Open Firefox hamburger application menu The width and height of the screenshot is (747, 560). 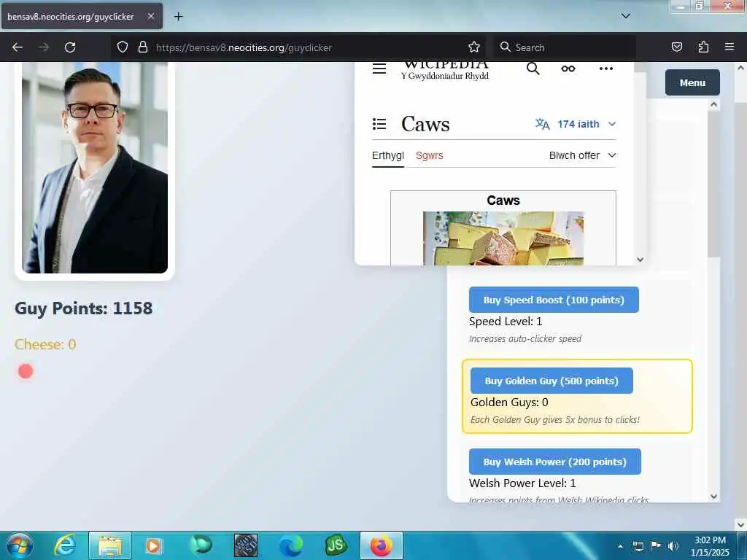pyautogui.click(x=729, y=47)
